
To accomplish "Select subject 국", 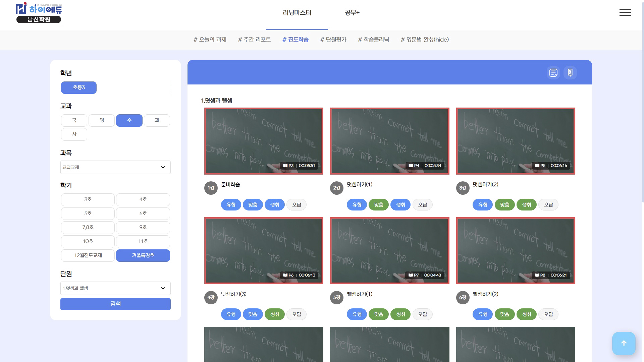I will point(74,120).
